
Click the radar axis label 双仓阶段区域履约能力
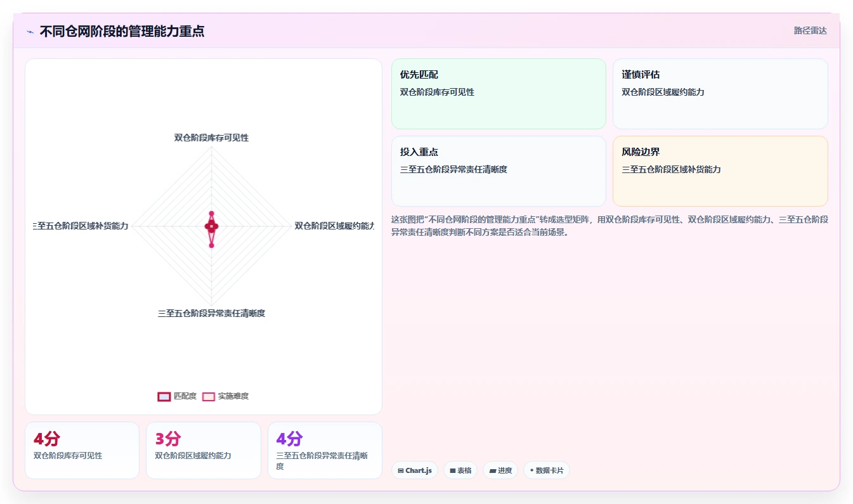[334, 226]
